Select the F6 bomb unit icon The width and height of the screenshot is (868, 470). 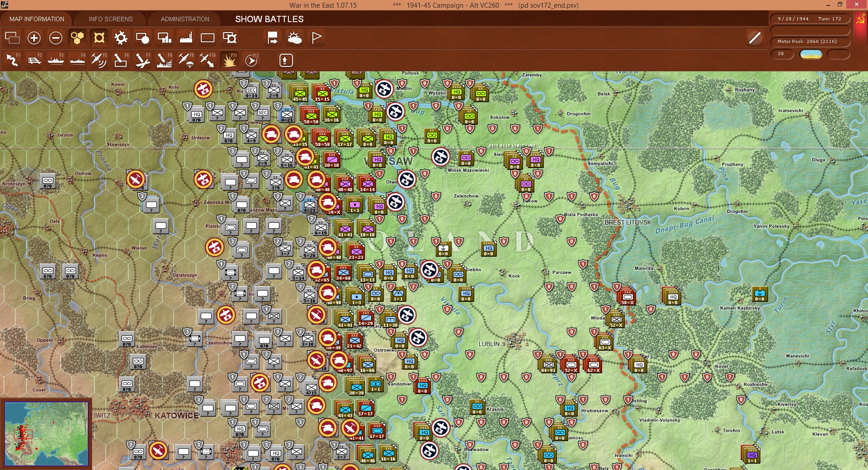(121, 60)
